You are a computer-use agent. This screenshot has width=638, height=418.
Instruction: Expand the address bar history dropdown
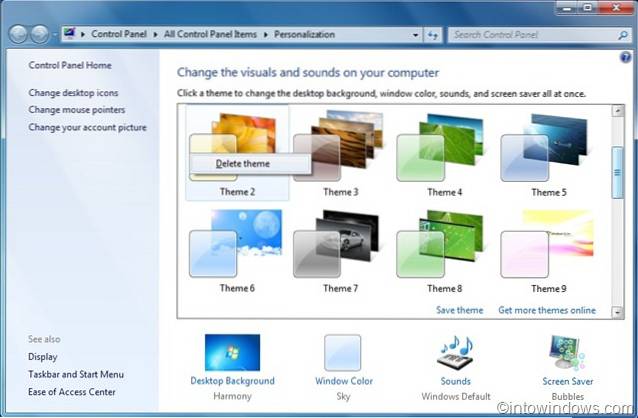pyautogui.click(x=415, y=34)
